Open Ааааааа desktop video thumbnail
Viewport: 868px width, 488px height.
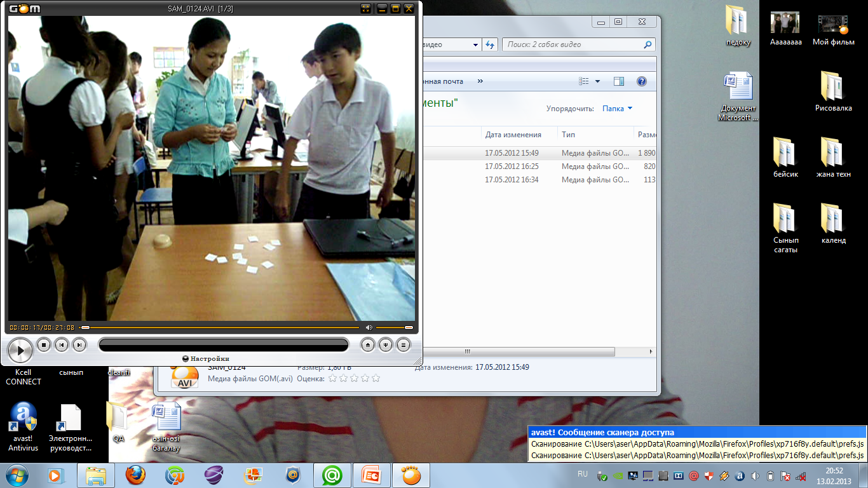pyautogui.click(x=785, y=29)
